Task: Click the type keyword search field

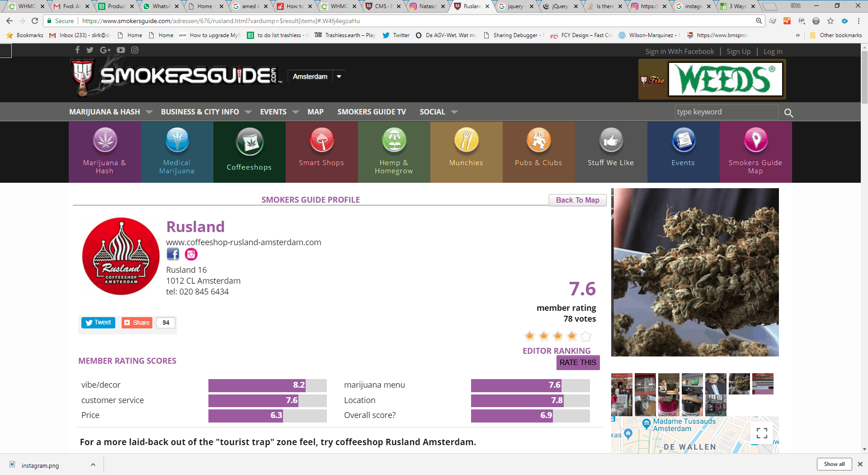Action: [x=726, y=112]
